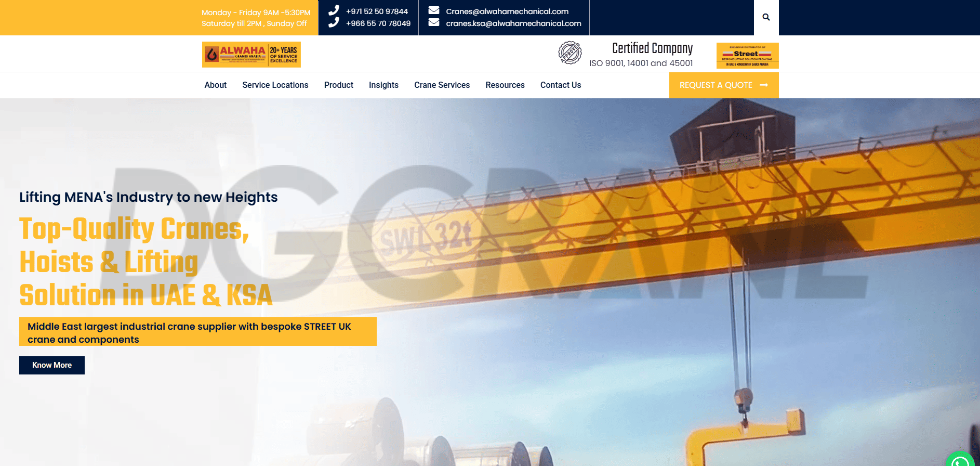
Task: Email Cranes@alwahamechanical.com
Action: pos(507,11)
